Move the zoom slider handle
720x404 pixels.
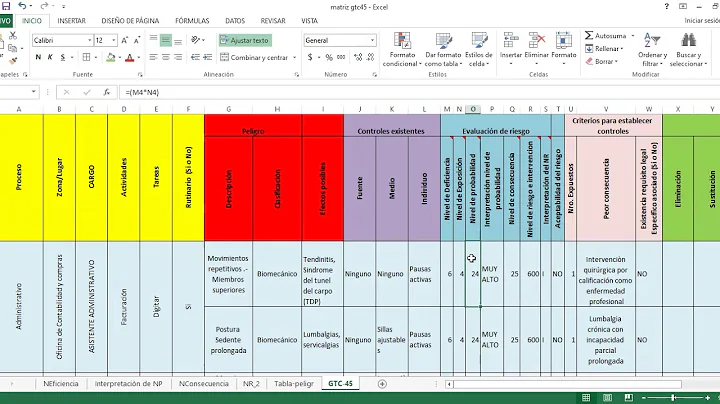coord(673,398)
